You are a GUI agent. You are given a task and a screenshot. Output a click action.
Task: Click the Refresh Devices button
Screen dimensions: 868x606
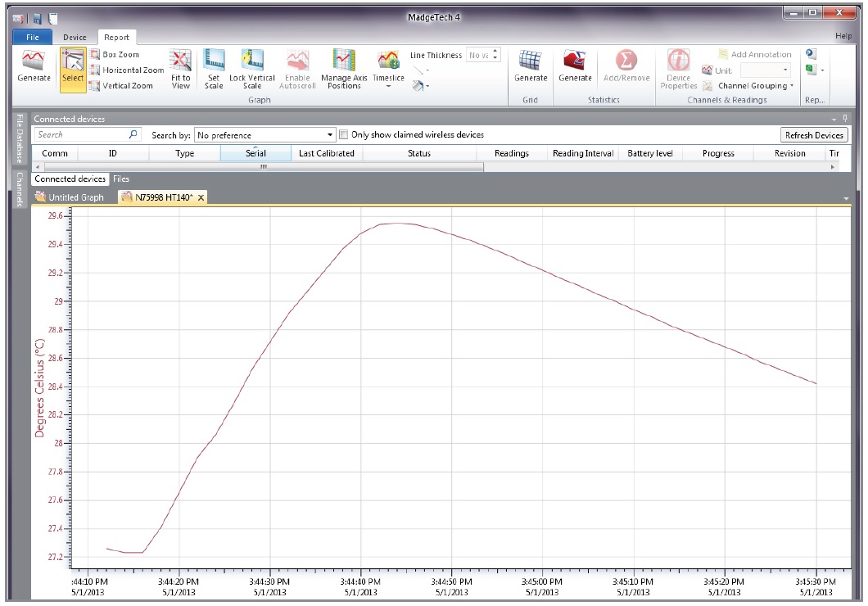tap(813, 135)
